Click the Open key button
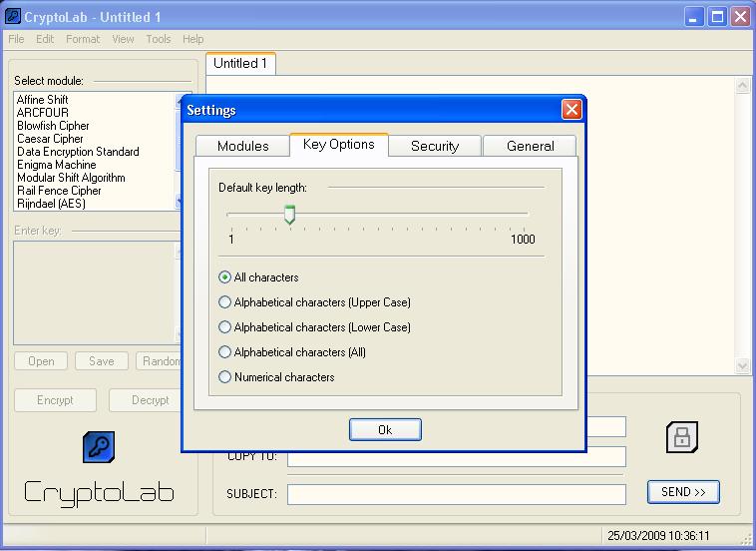 [x=41, y=361]
